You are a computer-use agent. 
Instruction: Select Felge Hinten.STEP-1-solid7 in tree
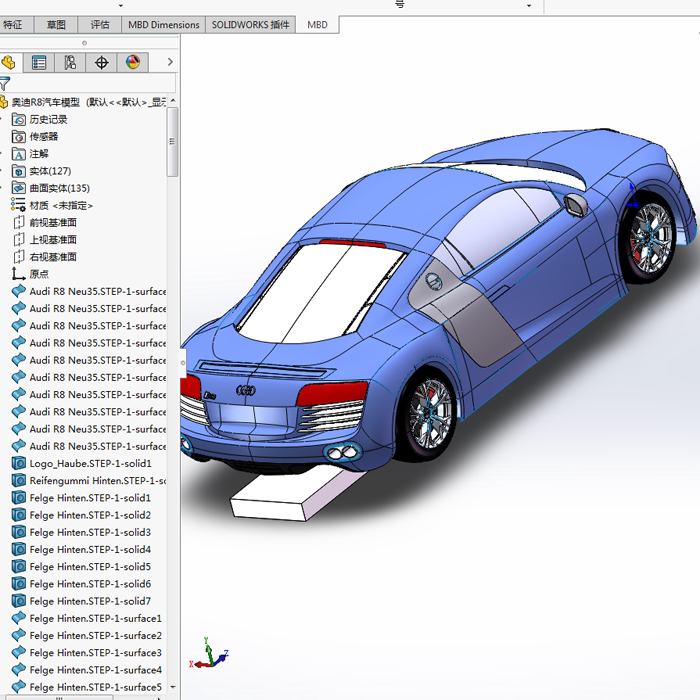pyautogui.click(x=90, y=601)
